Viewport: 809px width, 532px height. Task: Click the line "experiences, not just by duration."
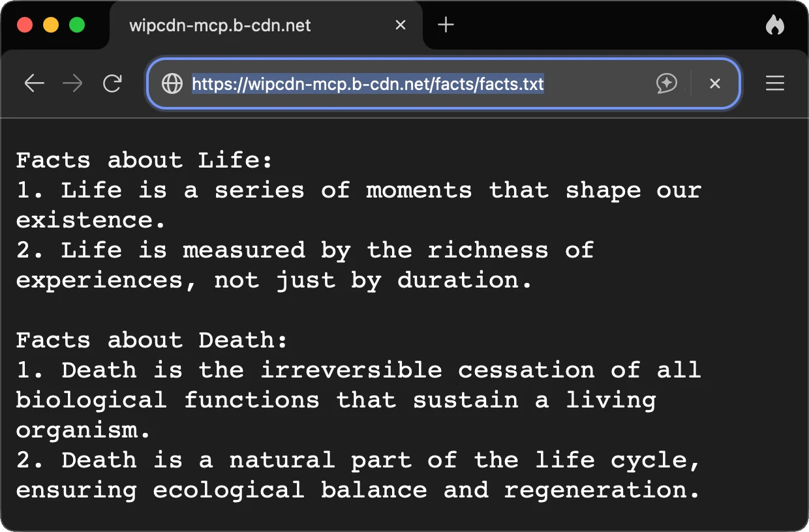coord(274,280)
